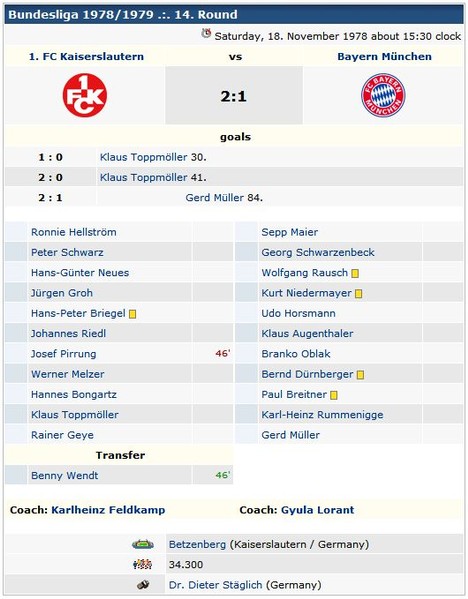Screen dimensions: 468x599
Task: Click the stadium icon next to Betzenberg
Action: (x=143, y=544)
